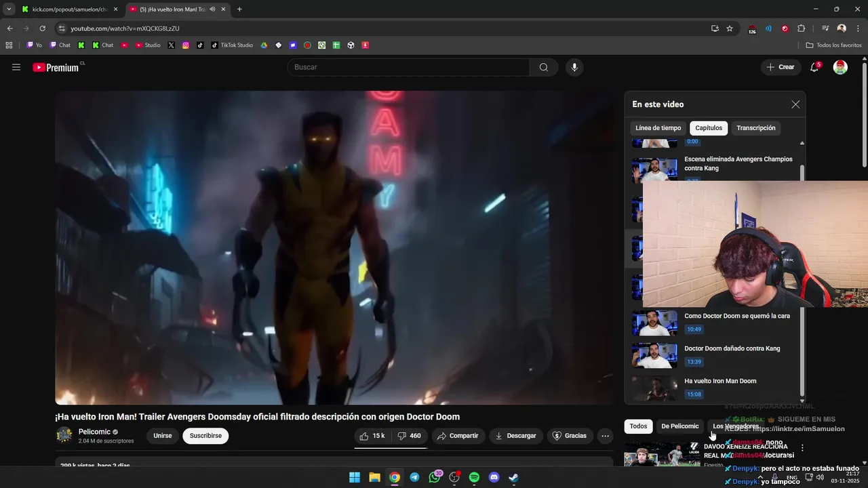The image size is (868, 488).
Task: Select the Capítulos tab
Action: point(709,128)
